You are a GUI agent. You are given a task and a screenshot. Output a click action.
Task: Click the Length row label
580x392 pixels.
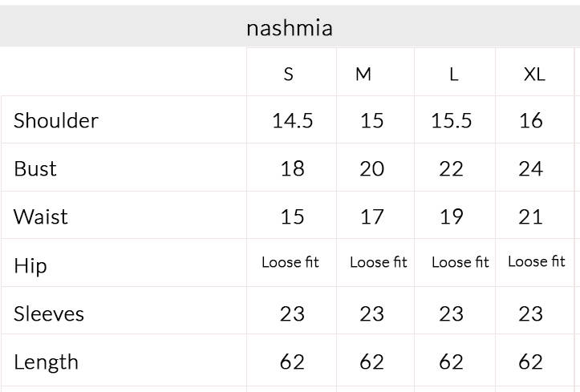pyautogui.click(x=47, y=362)
